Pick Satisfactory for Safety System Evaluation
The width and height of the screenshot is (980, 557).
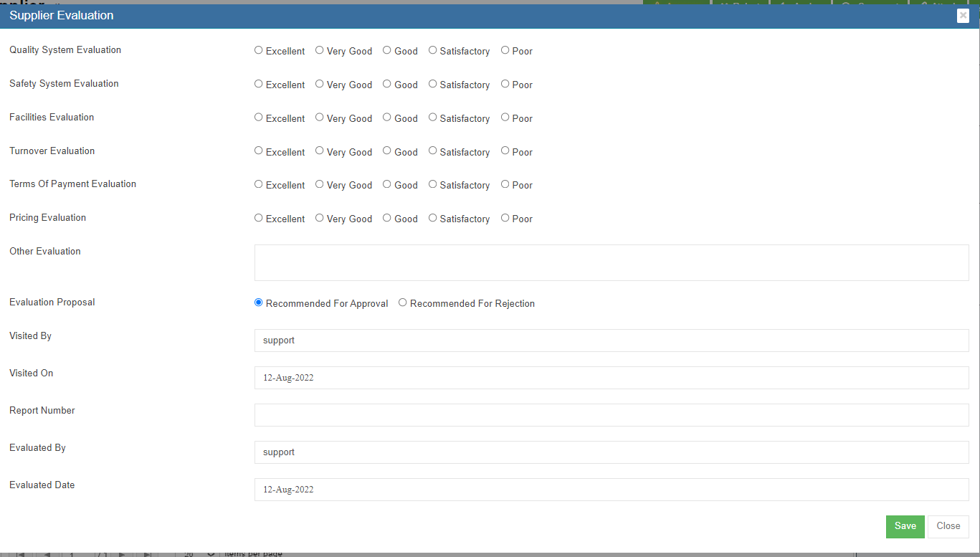pyautogui.click(x=433, y=84)
